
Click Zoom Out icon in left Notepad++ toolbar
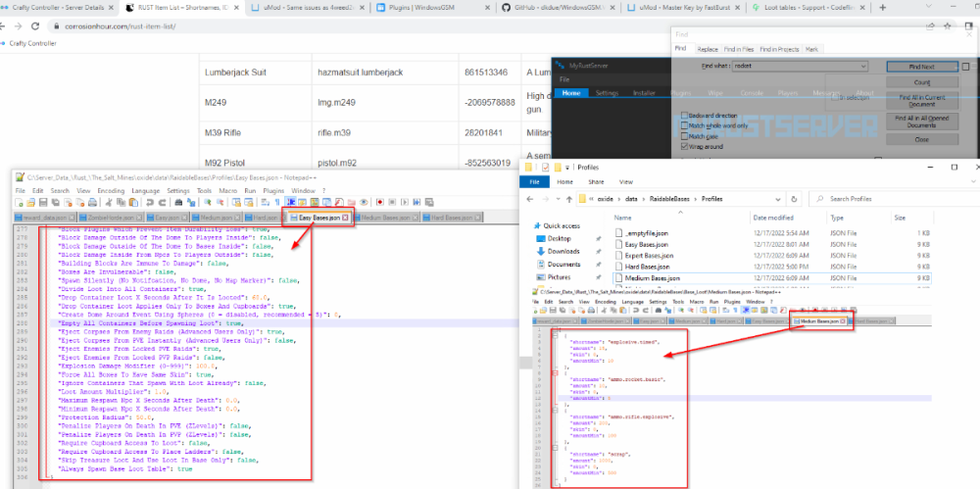(x=220, y=202)
